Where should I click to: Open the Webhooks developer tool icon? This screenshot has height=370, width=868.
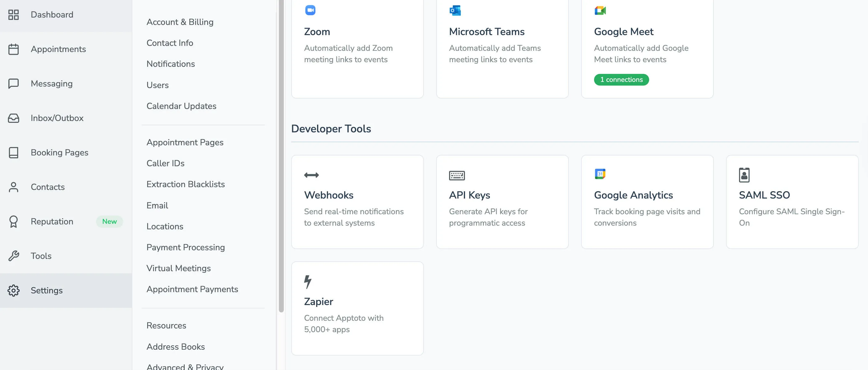point(311,175)
